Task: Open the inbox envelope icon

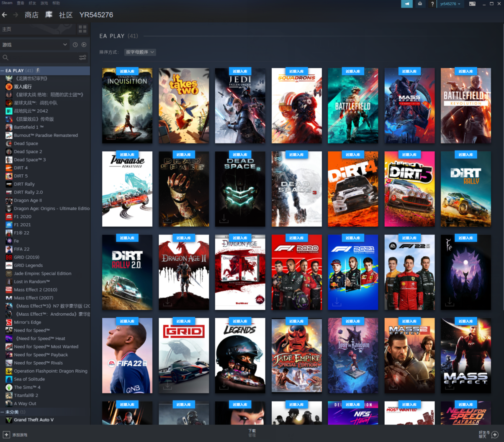Action: (420, 4)
